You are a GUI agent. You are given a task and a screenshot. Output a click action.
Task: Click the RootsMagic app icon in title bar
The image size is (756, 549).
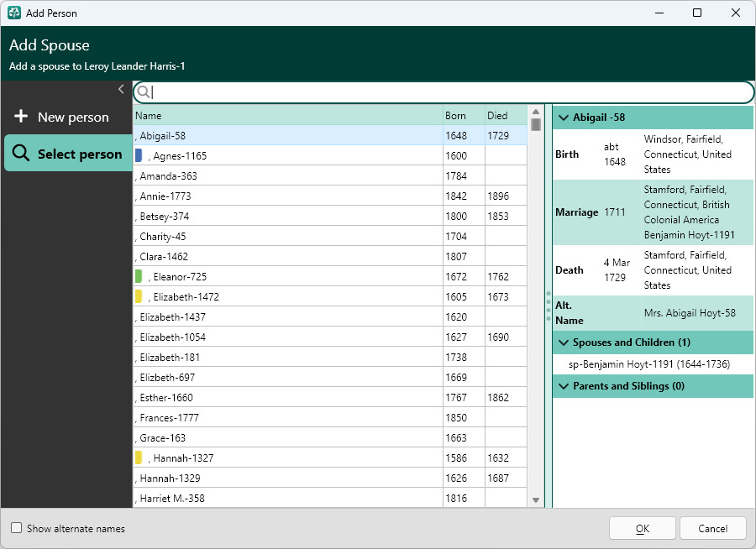[x=14, y=13]
